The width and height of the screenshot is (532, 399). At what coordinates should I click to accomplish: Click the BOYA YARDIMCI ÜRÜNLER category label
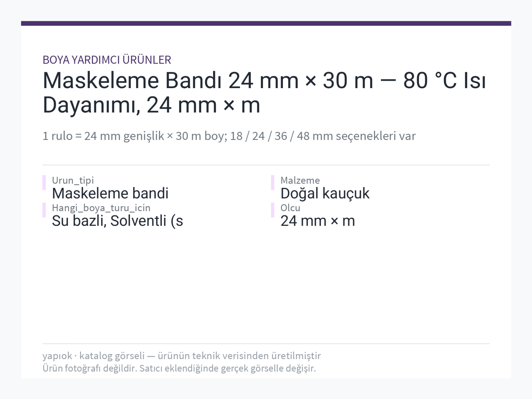107,60
